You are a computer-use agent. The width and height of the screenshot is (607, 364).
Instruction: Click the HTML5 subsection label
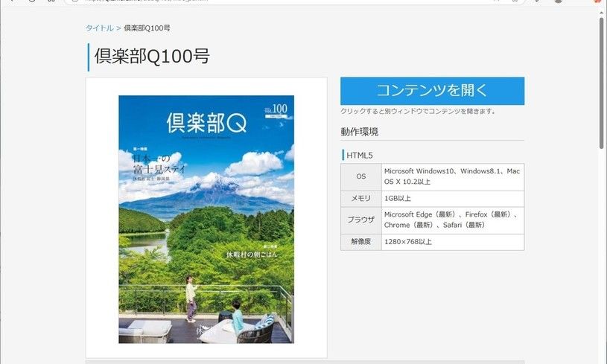[x=359, y=156]
